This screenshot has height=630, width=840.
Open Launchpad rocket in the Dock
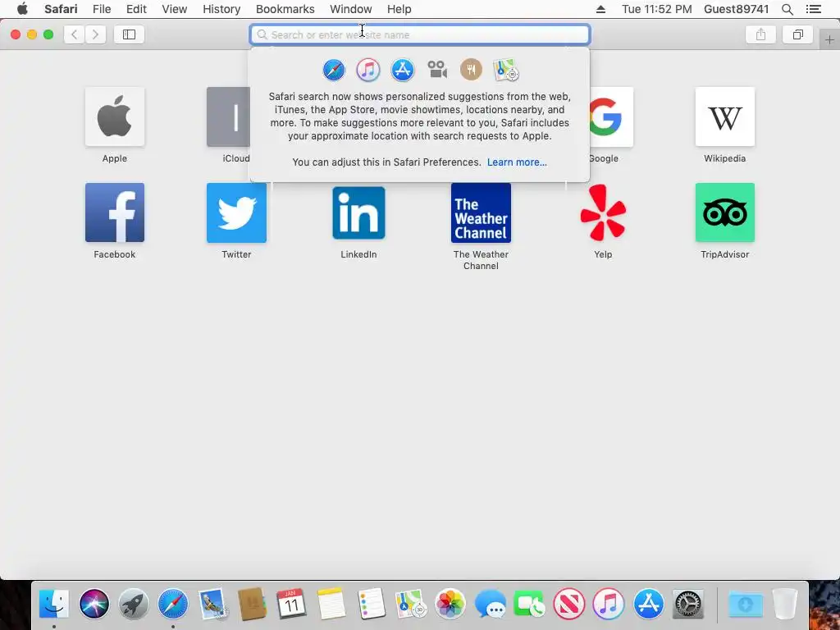[x=134, y=604]
